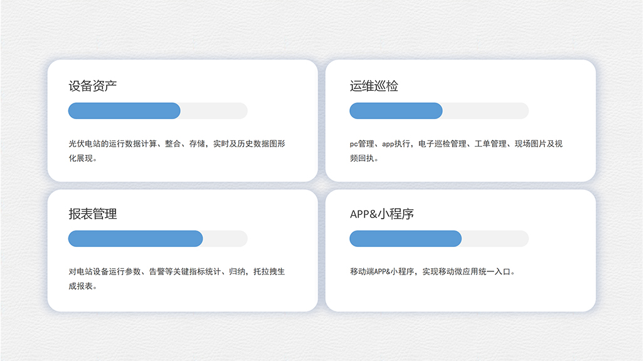Click the progress bar under APP&小程序

point(439,239)
